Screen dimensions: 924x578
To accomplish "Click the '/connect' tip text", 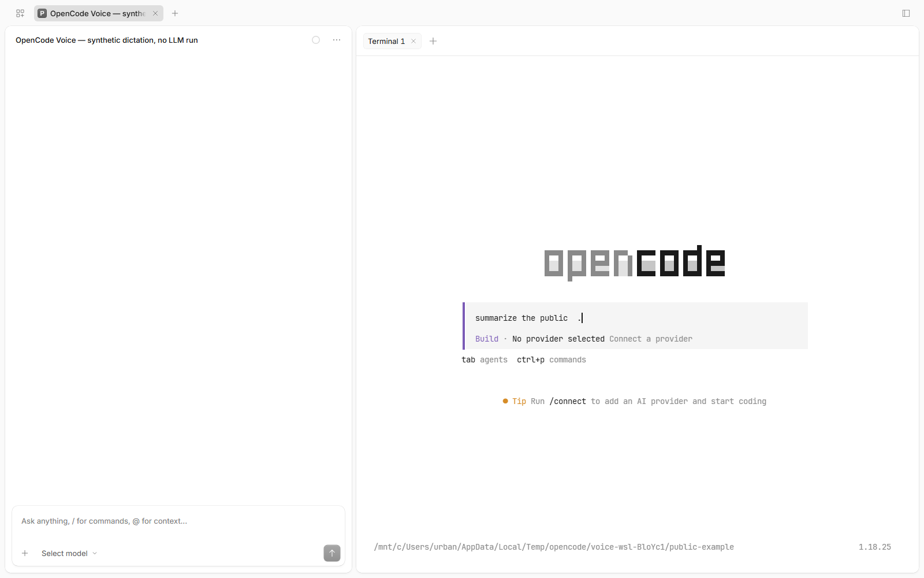I will pyautogui.click(x=568, y=401).
